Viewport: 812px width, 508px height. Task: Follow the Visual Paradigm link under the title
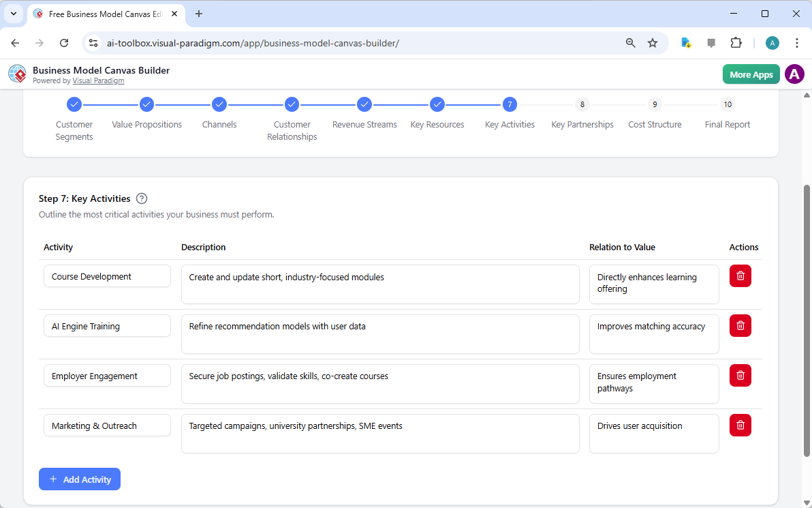(x=98, y=80)
